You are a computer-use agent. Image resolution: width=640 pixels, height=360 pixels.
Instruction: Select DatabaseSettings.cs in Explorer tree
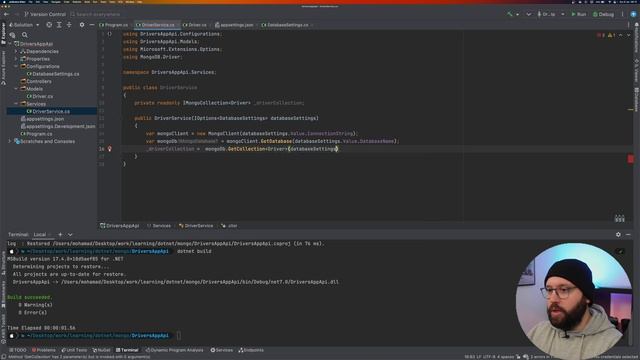point(53,74)
